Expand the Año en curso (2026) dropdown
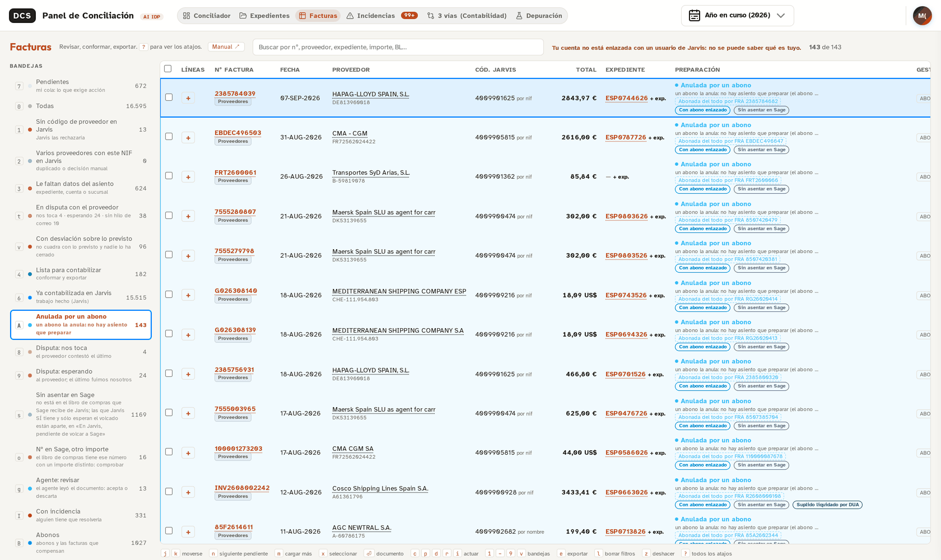941x560 pixels. tap(737, 16)
